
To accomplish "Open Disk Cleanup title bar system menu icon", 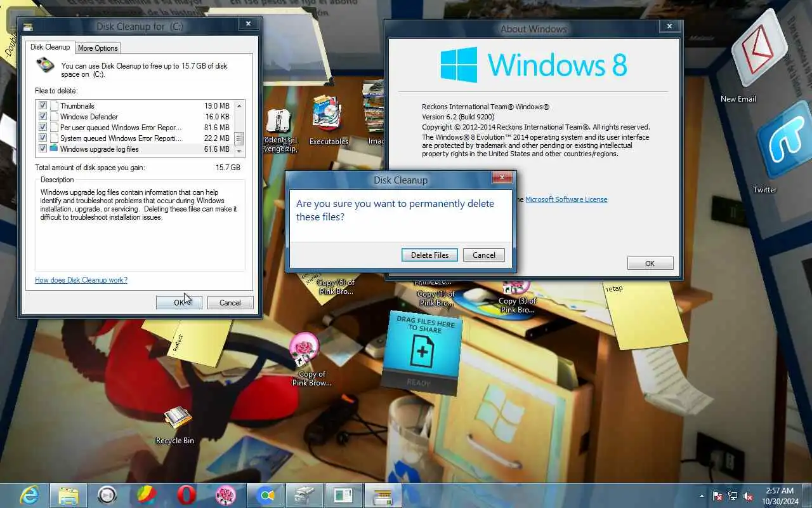I will point(28,27).
